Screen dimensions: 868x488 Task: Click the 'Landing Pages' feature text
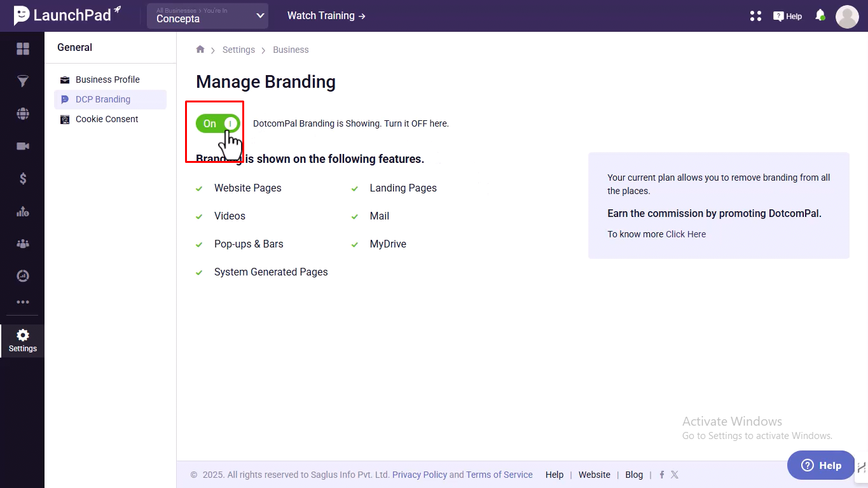click(x=403, y=188)
